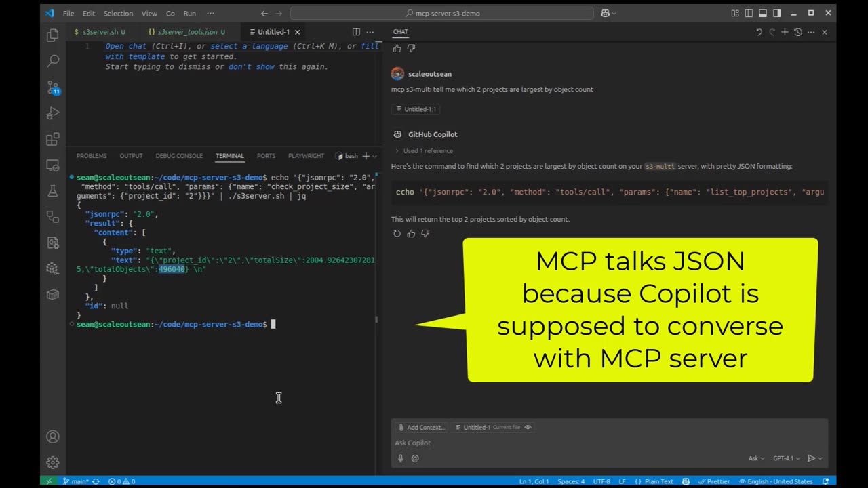Click mcp-server-s3-demo command center search box
The image size is (868, 488).
(x=442, y=13)
